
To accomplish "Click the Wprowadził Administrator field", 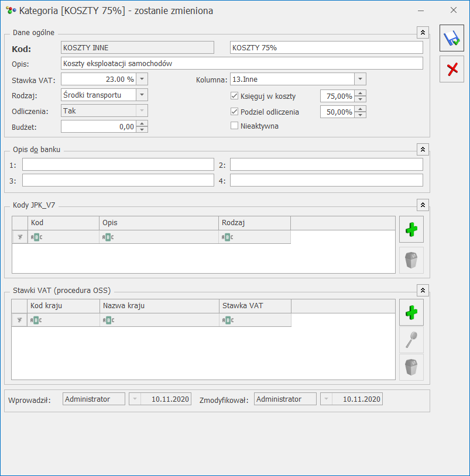I will 94,399.
